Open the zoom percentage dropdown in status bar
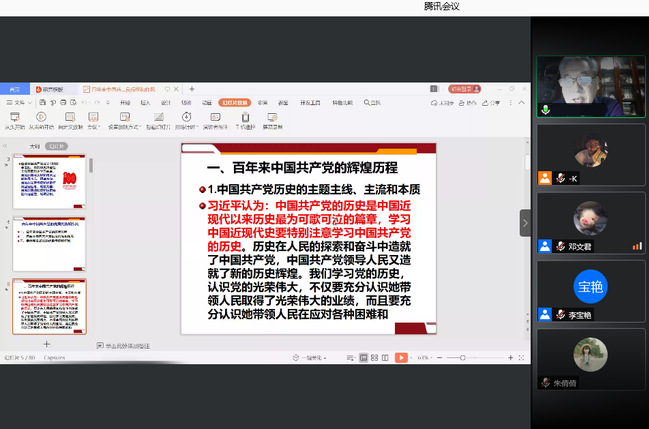Screen dimensions: 649x429 (424, 357)
